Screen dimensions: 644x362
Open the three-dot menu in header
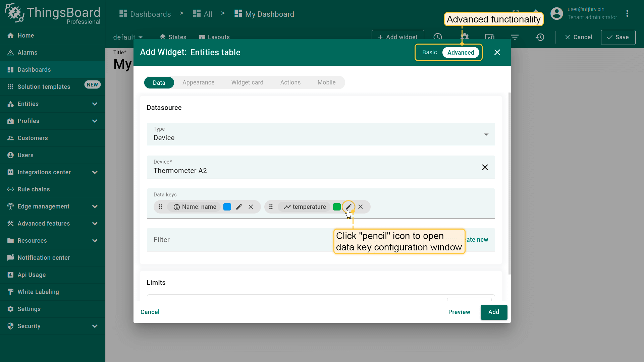pyautogui.click(x=627, y=14)
